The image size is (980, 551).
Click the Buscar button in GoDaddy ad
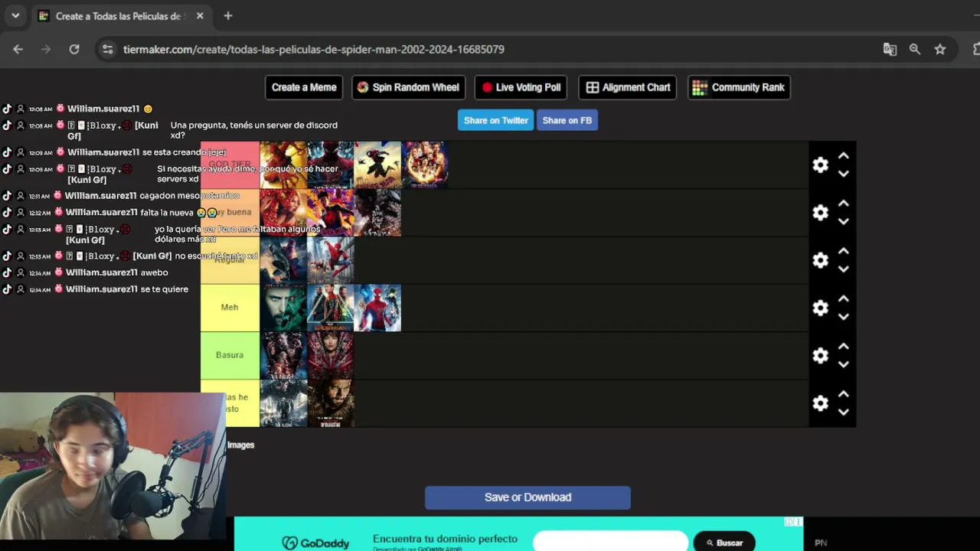[724, 543]
